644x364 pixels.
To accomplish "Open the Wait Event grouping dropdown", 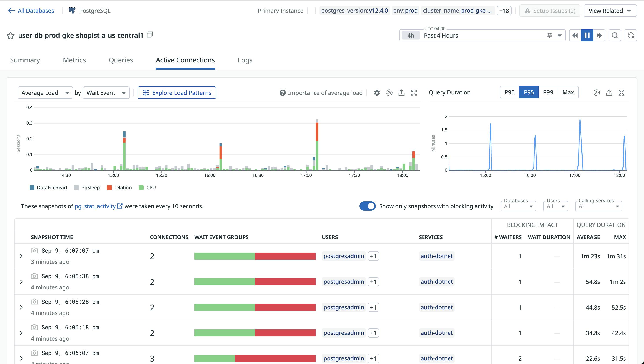I will (106, 93).
